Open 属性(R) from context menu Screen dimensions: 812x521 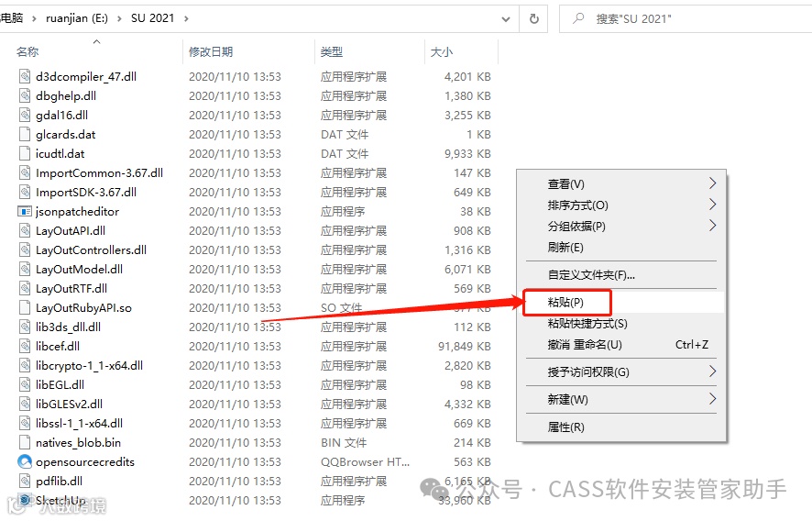pos(621,427)
